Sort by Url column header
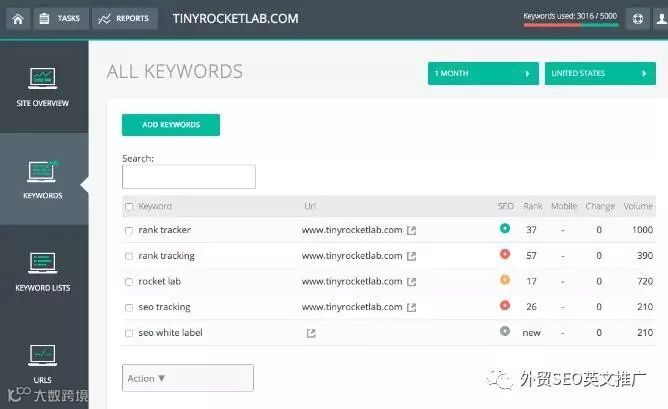The image size is (668, 409). tap(310, 206)
